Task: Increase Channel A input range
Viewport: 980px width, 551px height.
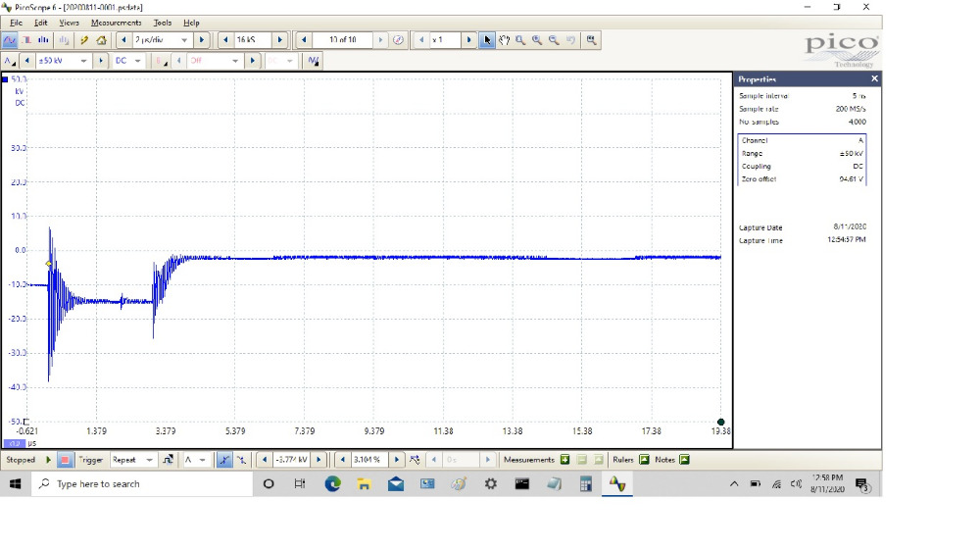Action: [101, 61]
